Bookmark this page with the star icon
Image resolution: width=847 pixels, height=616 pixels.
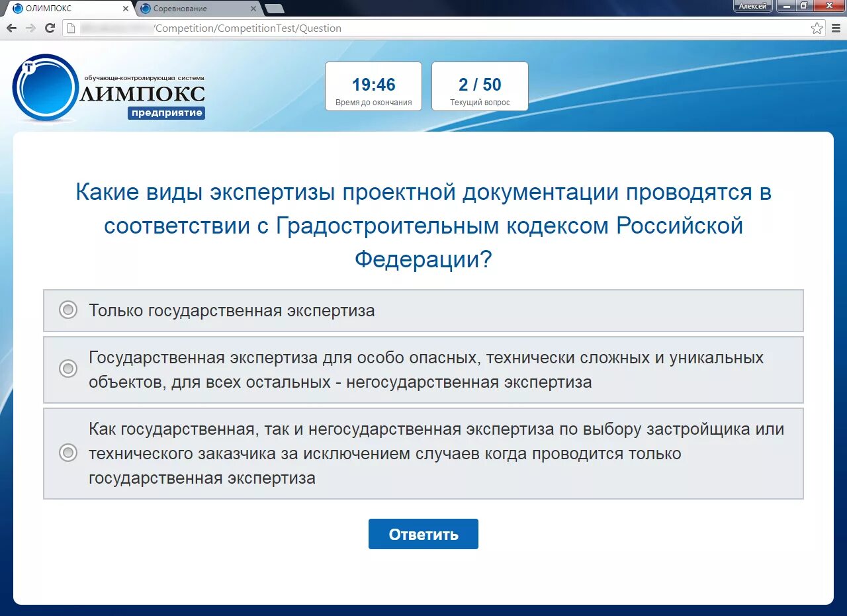(817, 28)
